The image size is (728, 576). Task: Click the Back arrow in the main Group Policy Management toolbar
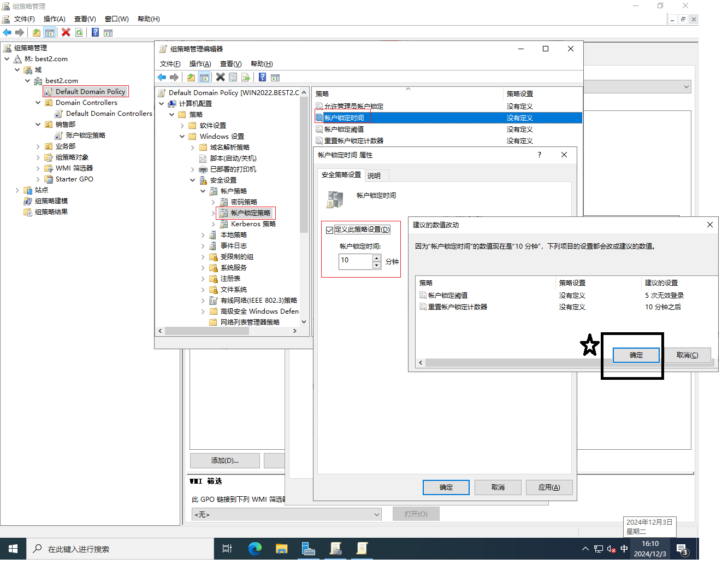[7, 32]
